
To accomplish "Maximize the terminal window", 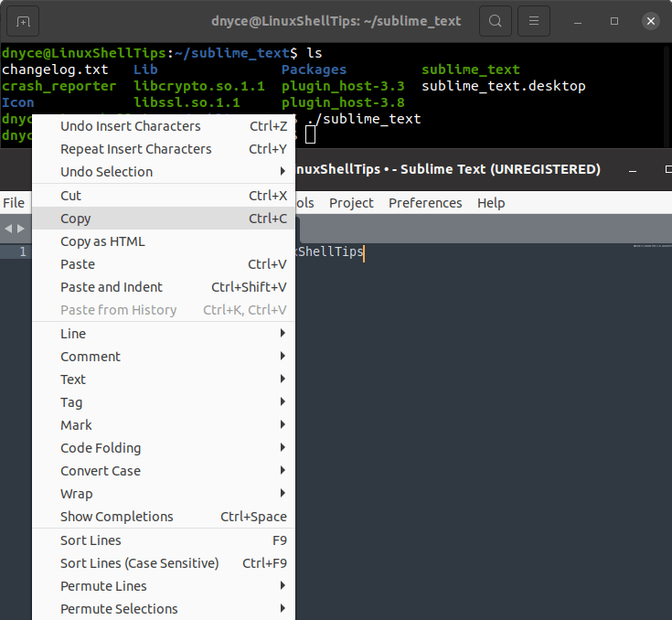I will tap(614, 21).
